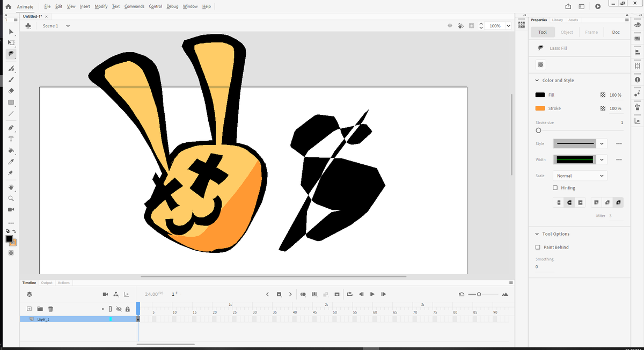Image resolution: width=644 pixels, height=350 pixels.
Task: Open the stroke Width profile dropdown
Action: (602, 160)
